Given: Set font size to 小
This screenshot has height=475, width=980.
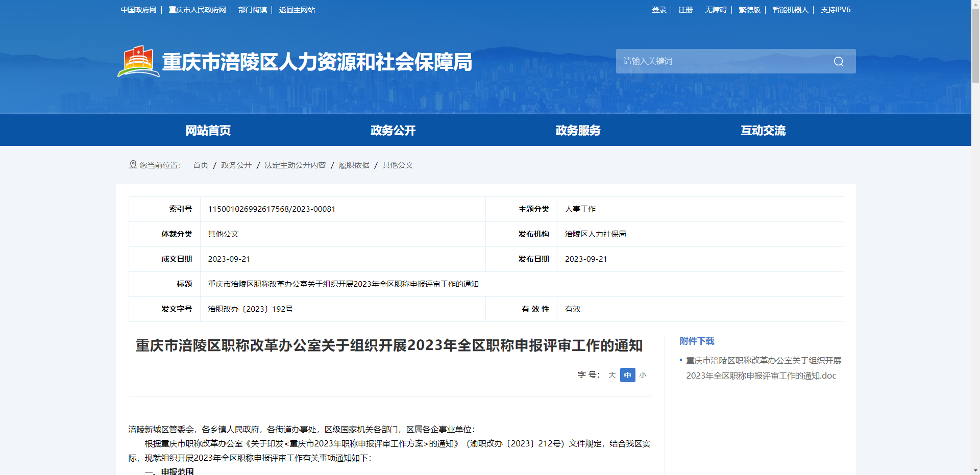Looking at the screenshot, I should (x=643, y=375).
